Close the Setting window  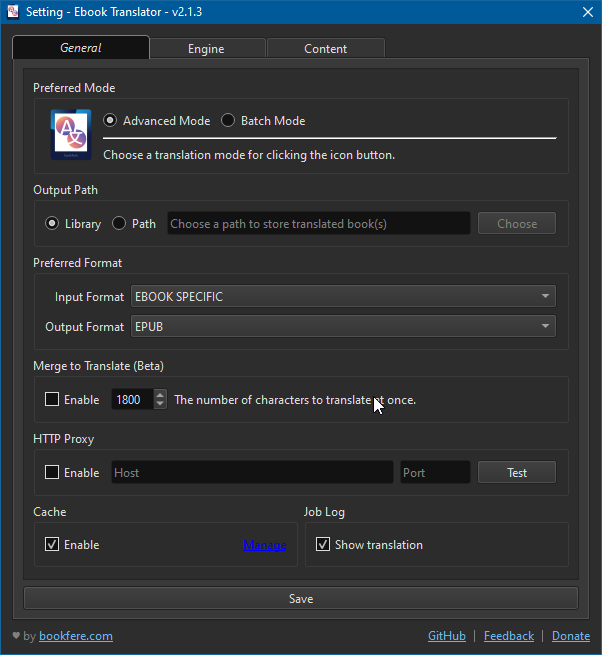[588, 12]
